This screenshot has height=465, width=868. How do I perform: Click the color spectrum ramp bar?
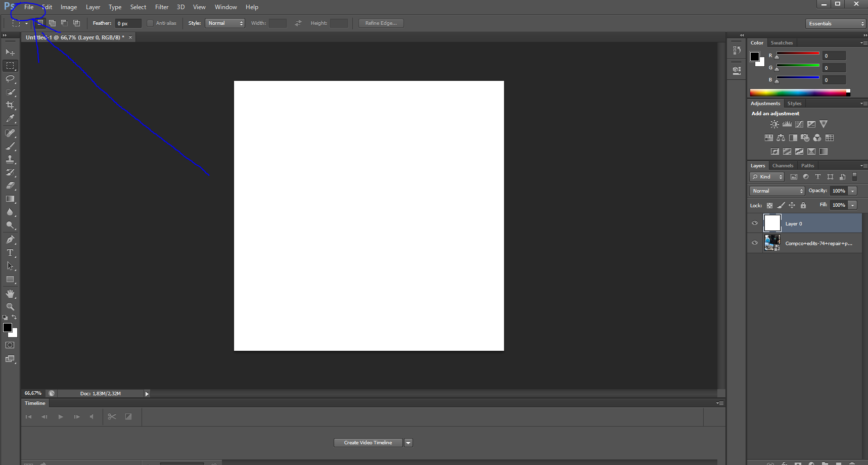[x=799, y=92]
